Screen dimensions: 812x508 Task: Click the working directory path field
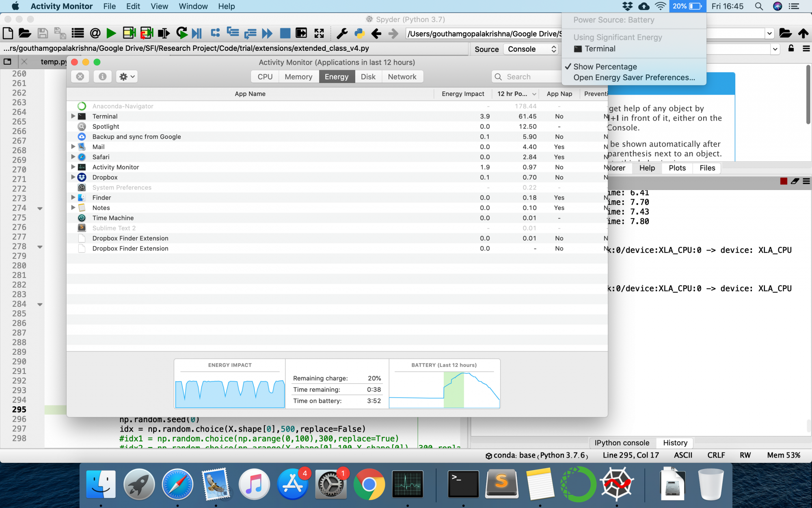483,33
